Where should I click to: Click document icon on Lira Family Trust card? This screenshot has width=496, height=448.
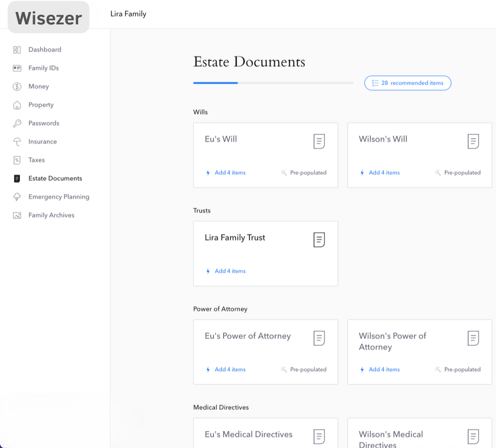pyautogui.click(x=319, y=239)
